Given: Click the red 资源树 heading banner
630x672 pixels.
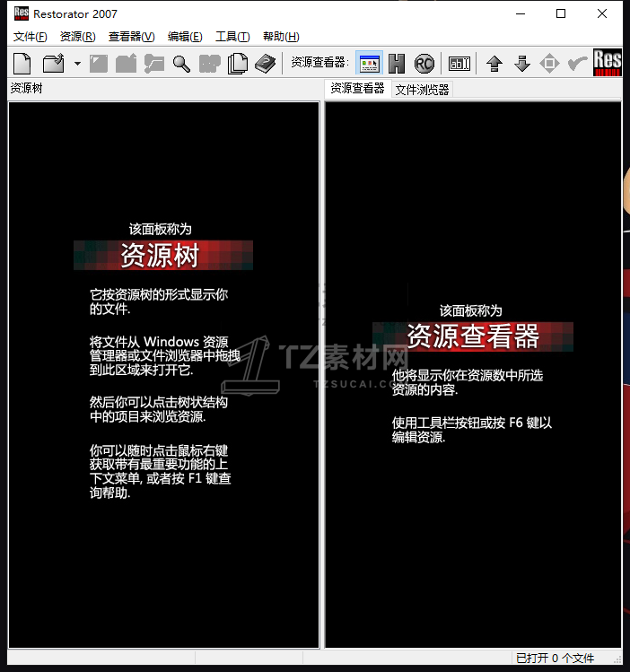Looking at the screenshot, I should pyautogui.click(x=163, y=256).
